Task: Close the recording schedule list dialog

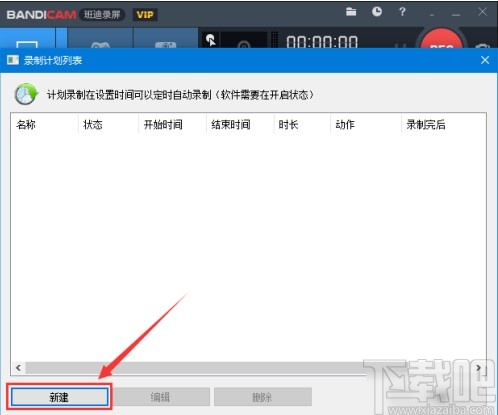Action: click(x=485, y=60)
